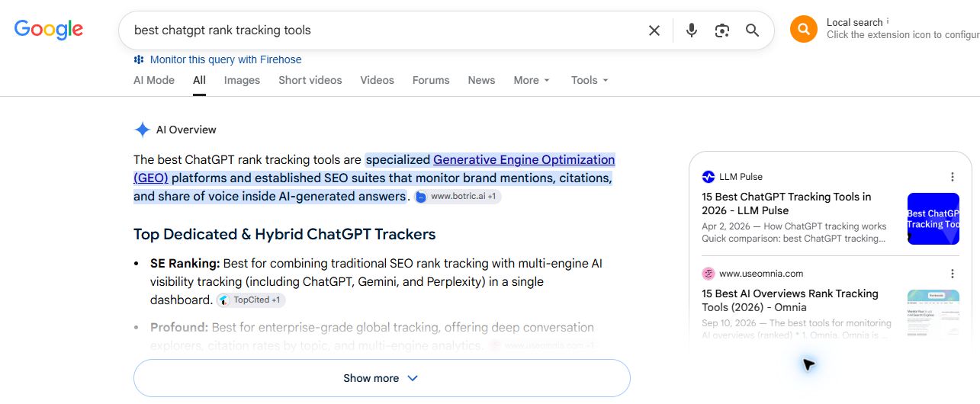Click the useomnia.com favicon icon

(708, 274)
